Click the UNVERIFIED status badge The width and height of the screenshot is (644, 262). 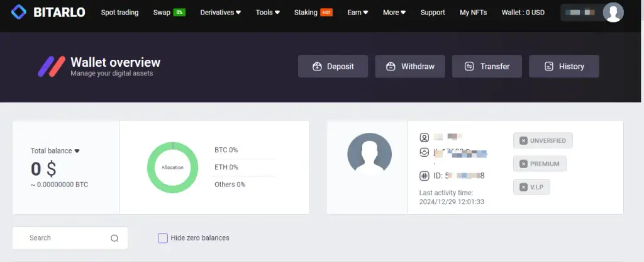pyautogui.click(x=543, y=140)
